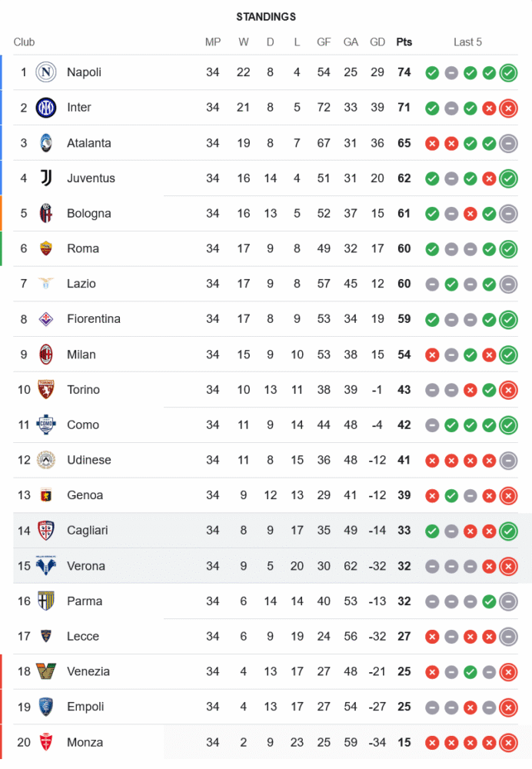The width and height of the screenshot is (532, 769).
Task: Click the Roma club crest icon
Action: pyautogui.click(x=46, y=248)
